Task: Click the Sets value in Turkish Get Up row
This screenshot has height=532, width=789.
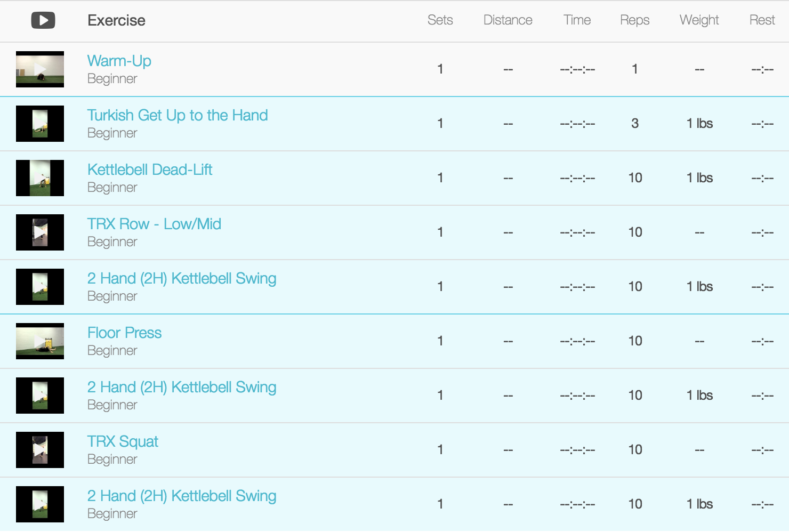Action: coord(440,123)
